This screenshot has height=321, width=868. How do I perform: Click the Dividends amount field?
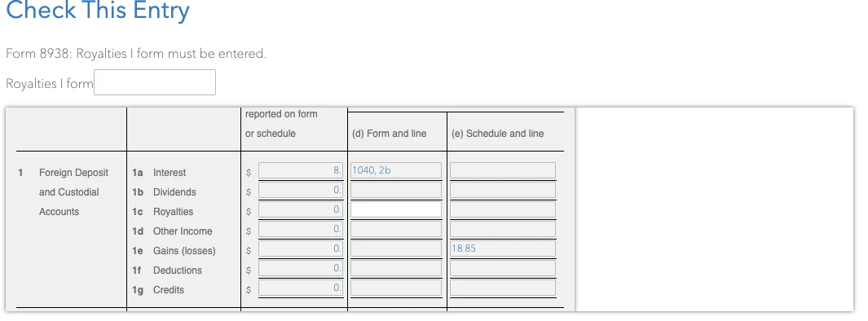click(301, 190)
